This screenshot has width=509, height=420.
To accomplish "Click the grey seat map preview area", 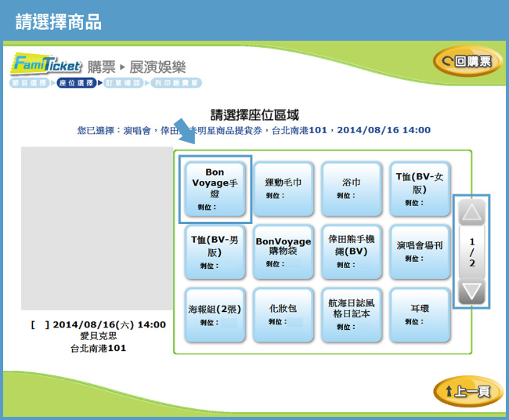I will click(x=97, y=228).
